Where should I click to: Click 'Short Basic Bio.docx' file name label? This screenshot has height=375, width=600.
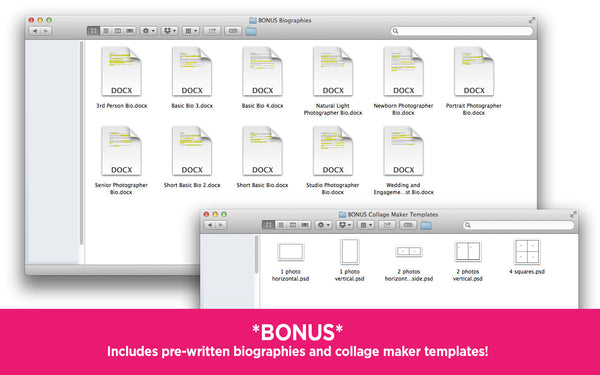point(262,185)
